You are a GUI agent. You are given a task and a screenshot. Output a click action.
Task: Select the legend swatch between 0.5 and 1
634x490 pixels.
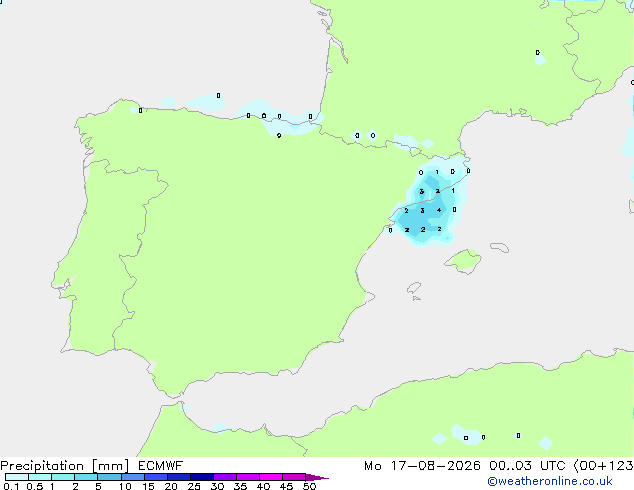point(40,477)
